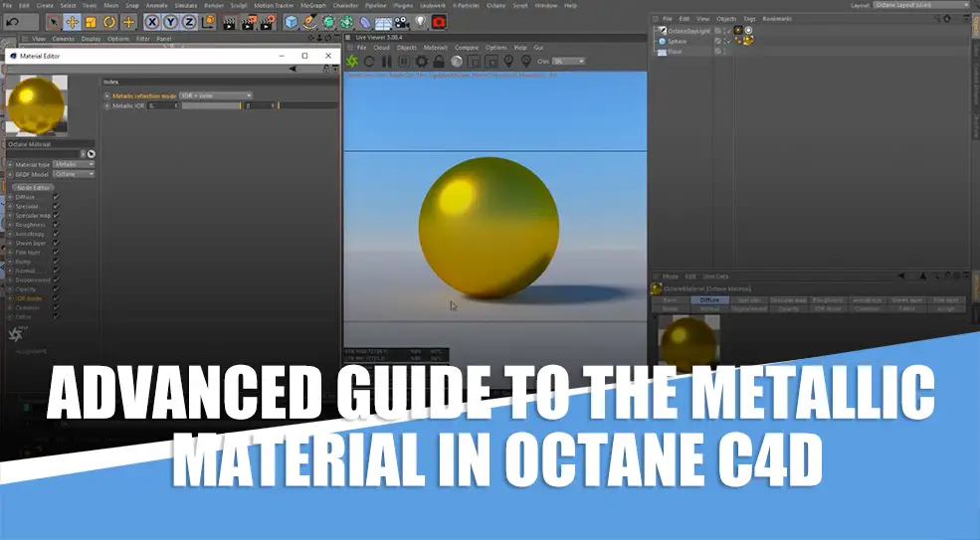The width and height of the screenshot is (980, 540).
Task: Toggle the Bump channel checkbox
Action: 56,262
